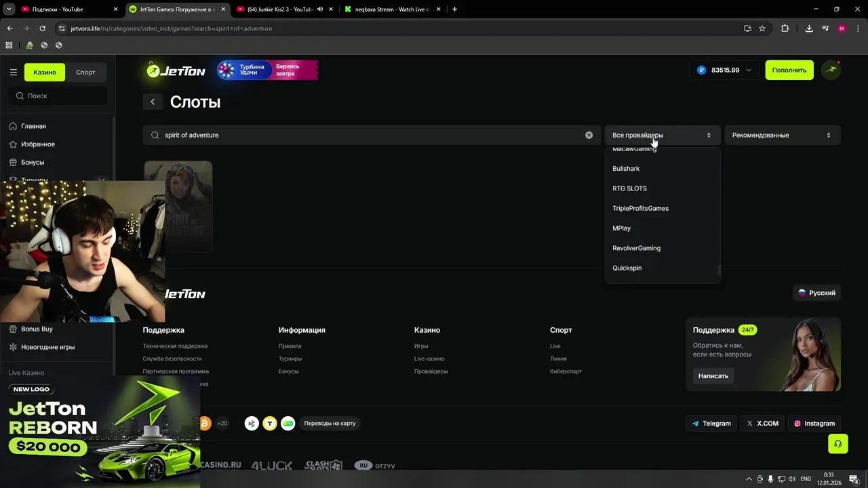
Task: Choose Quickspin from the provider list
Action: point(662,268)
